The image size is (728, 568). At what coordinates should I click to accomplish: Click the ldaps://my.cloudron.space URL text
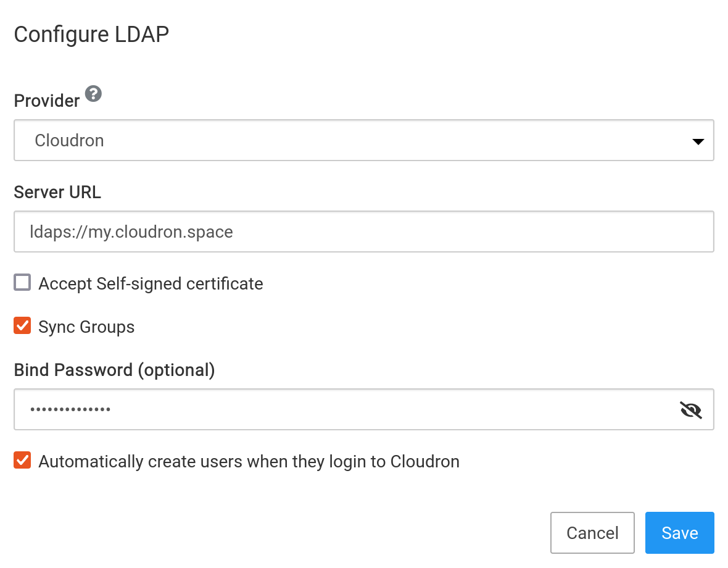point(131,232)
